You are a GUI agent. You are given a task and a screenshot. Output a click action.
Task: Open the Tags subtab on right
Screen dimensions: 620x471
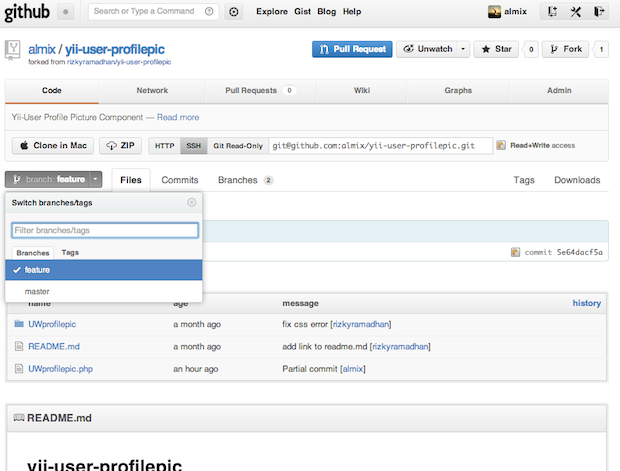tap(524, 180)
